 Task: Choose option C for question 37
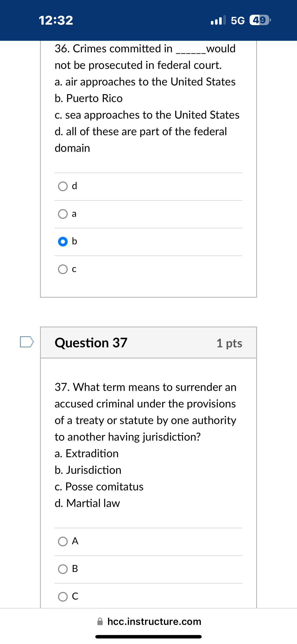click(x=63, y=597)
